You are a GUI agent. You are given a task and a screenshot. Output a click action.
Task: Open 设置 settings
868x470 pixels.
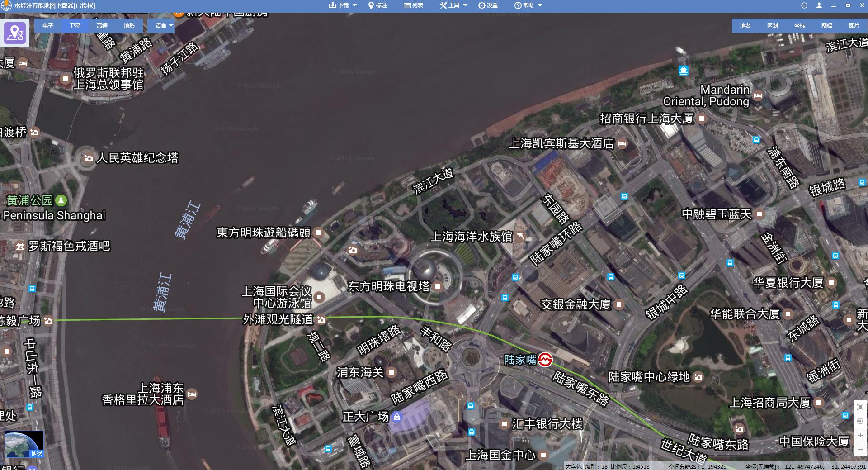[x=488, y=5]
